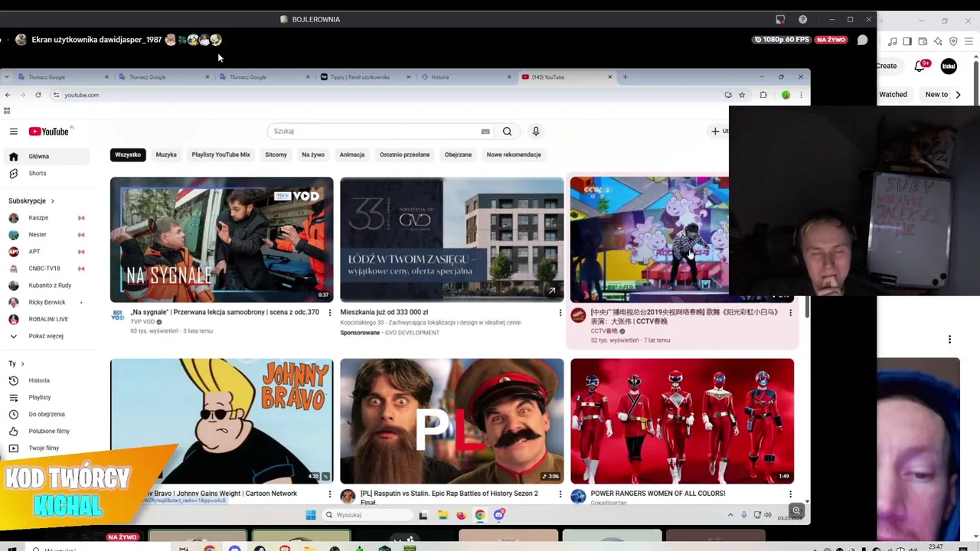Image resolution: width=980 pixels, height=551 pixels.
Task: Open the stream chat bubble icon
Action: pos(862,40)
